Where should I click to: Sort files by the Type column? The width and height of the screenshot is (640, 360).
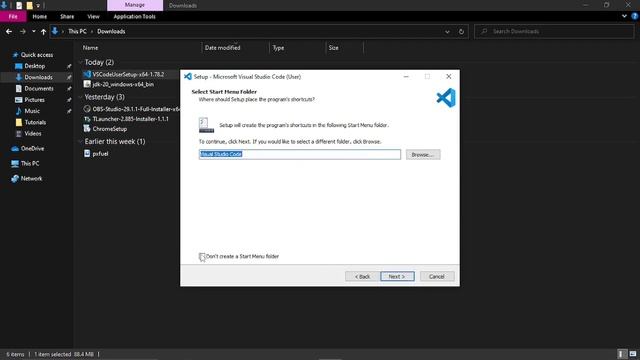point(278,48)
